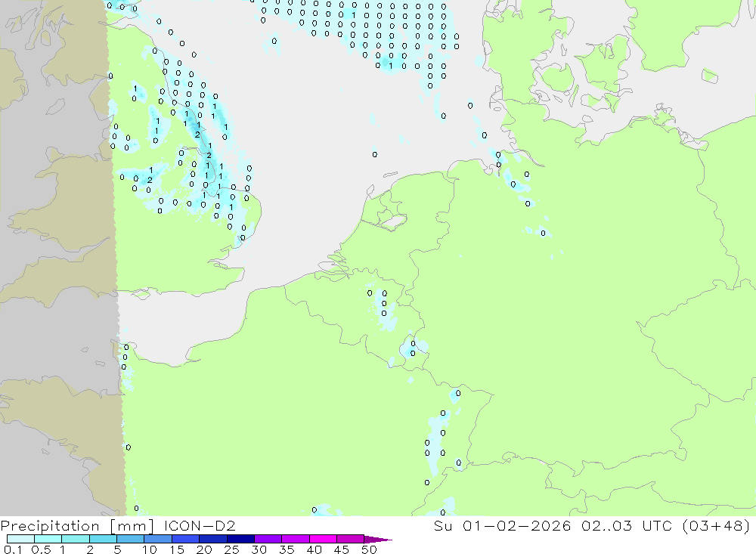Choose the 25–30 mm navy legend swatch
756x554 pixels.
coord(240,539)
